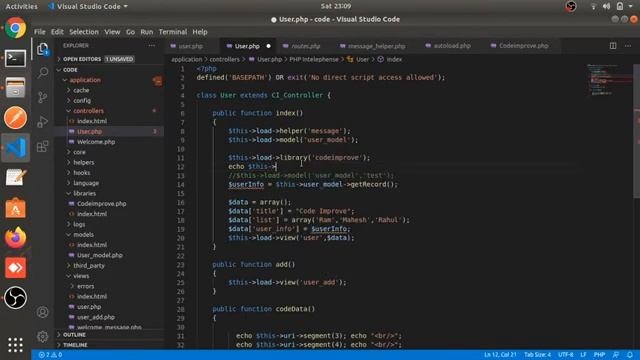This screenshot has width=640, height=360.
Task: Open the Accounts menu icon
Action: (42, 312)
